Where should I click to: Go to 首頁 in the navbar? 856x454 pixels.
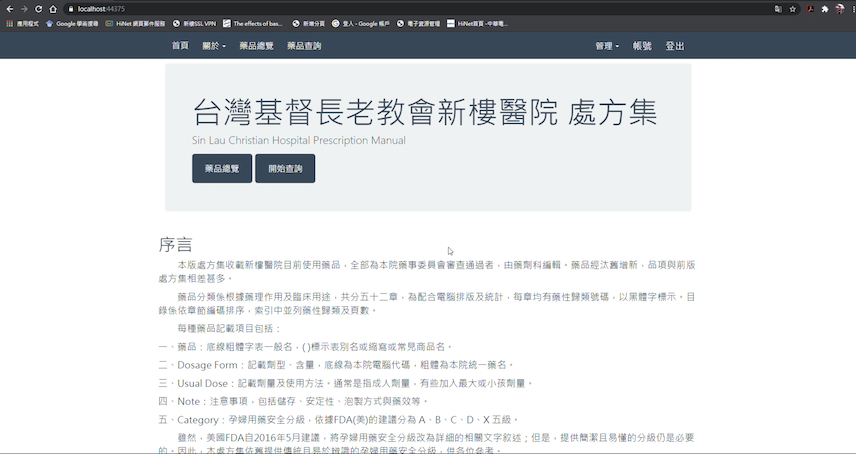click(180, 46)
